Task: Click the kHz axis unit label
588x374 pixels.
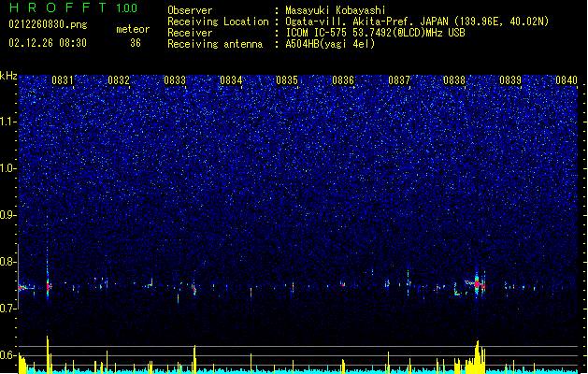Action: pyautogui.click(x=8, y=76)
